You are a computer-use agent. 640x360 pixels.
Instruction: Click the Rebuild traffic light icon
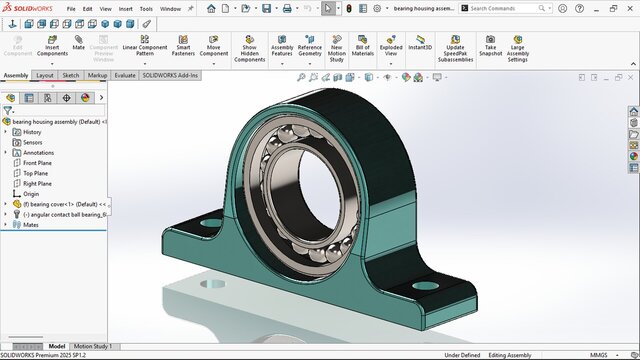click(349, 8)
